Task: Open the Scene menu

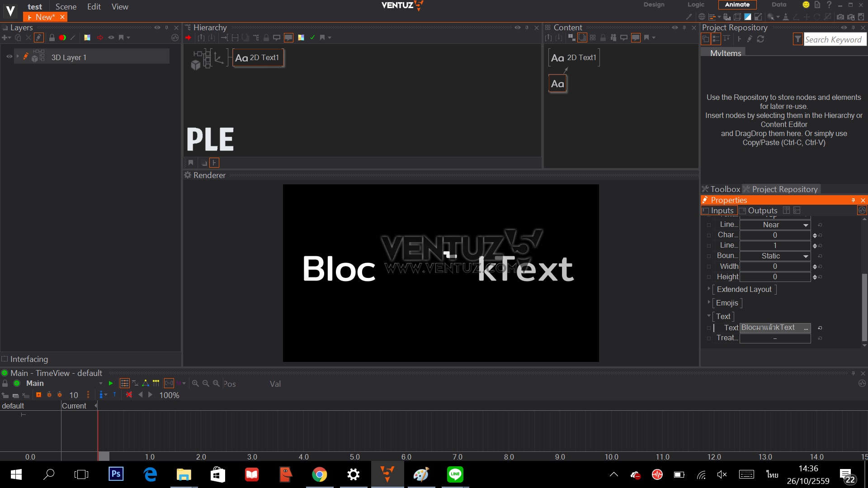Action: [66, 6]
